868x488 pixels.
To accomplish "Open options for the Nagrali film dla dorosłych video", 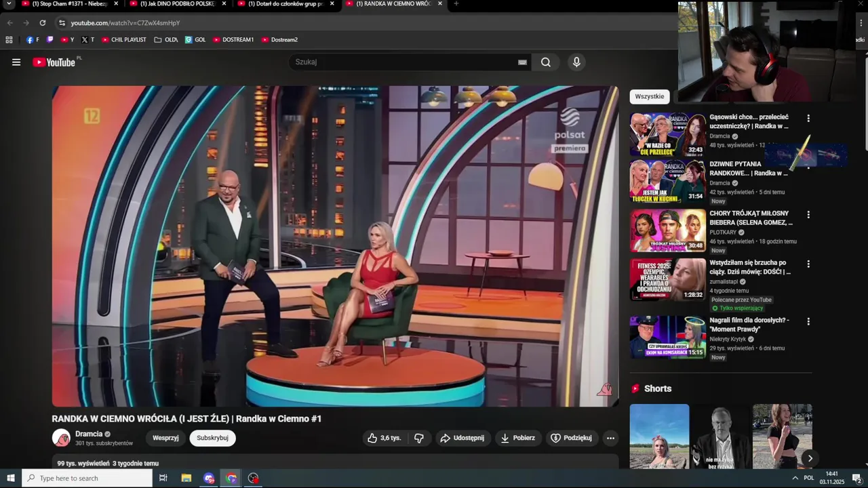I will click(808, 321).
